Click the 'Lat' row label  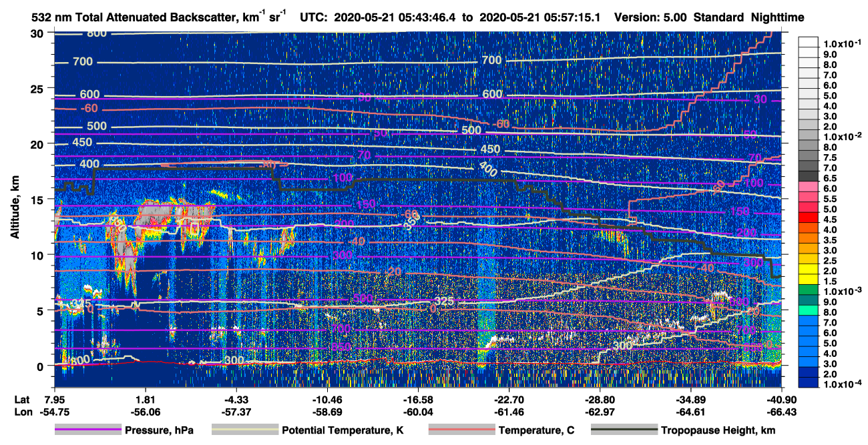(21, 399)
